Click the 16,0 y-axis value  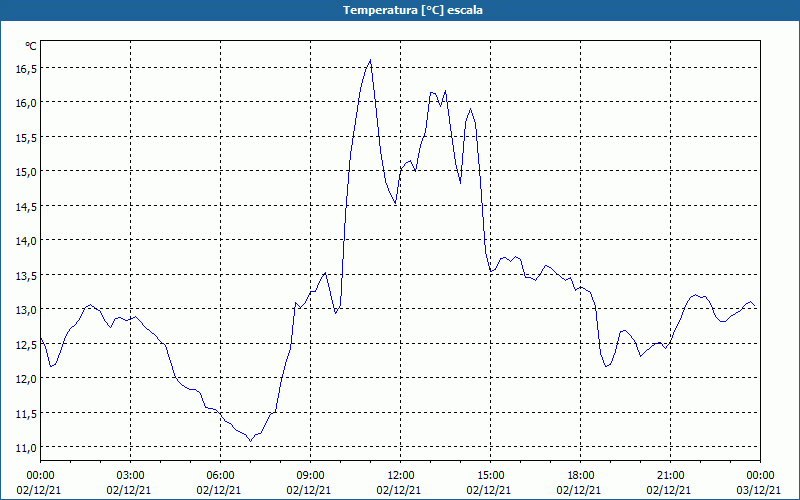click(x=26, y=103)
